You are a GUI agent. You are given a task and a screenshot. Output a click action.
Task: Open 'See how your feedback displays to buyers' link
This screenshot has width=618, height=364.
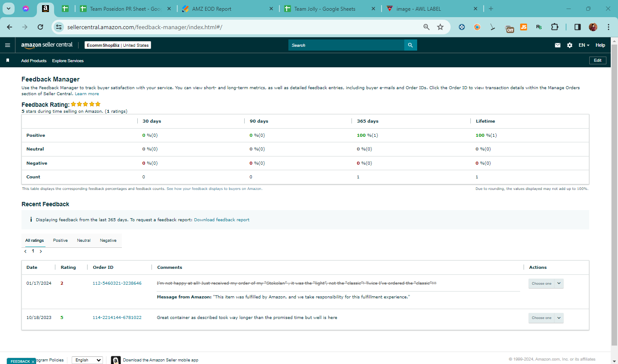coord(214,189)
